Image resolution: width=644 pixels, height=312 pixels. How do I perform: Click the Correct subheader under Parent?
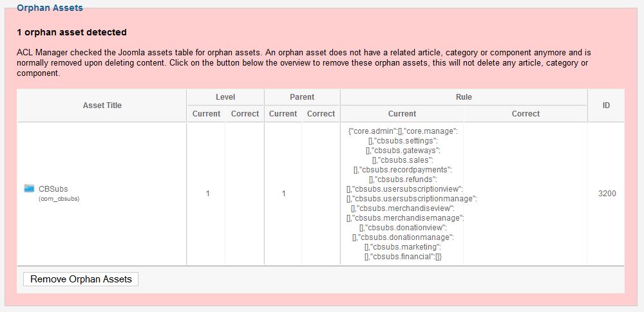[321, 114]
